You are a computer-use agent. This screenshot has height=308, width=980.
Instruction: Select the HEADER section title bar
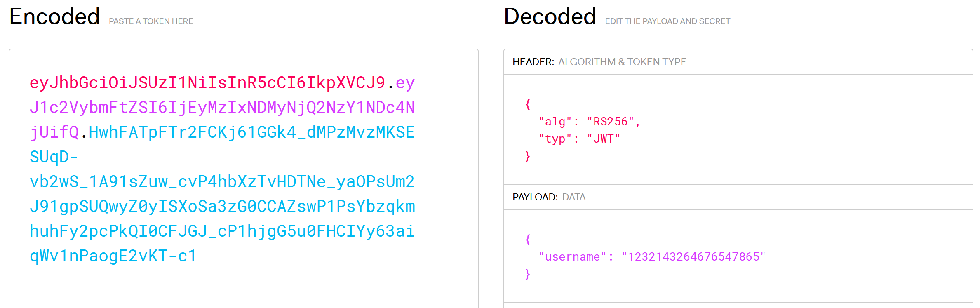[x=738, y=62]
